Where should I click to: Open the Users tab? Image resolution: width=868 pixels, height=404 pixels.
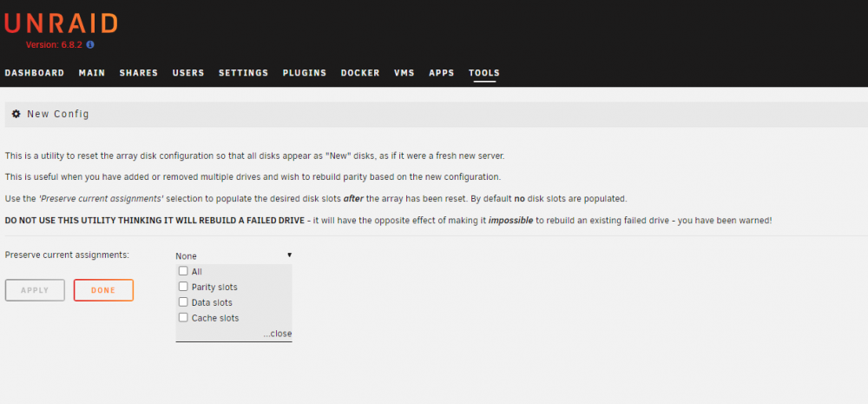click(x=188, y=73)
